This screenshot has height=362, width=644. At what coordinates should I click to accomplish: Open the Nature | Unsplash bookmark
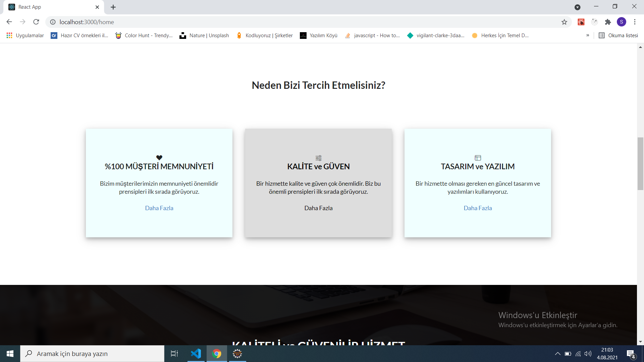click(x=204, y=35)
